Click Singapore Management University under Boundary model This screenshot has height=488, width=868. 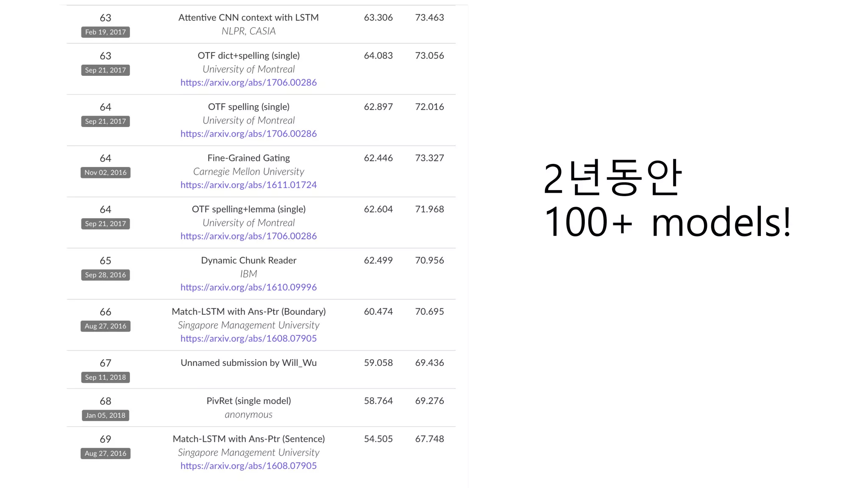(248, 325)
